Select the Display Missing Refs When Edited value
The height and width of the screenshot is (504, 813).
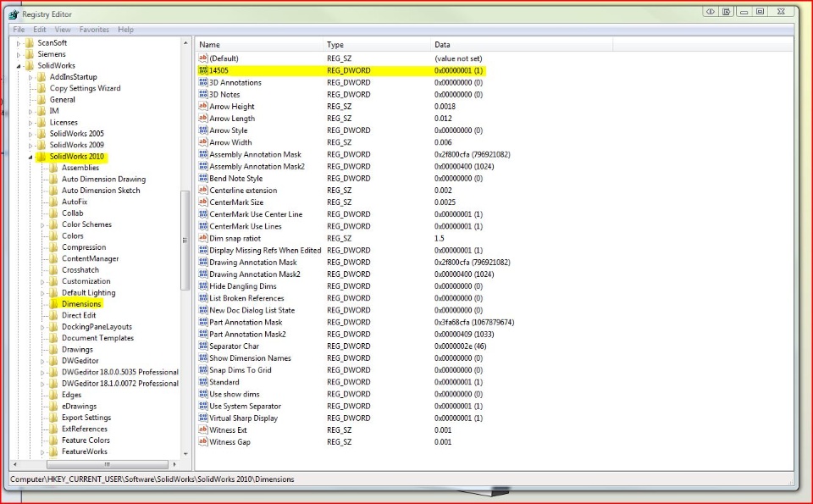[x=265, y=250]
